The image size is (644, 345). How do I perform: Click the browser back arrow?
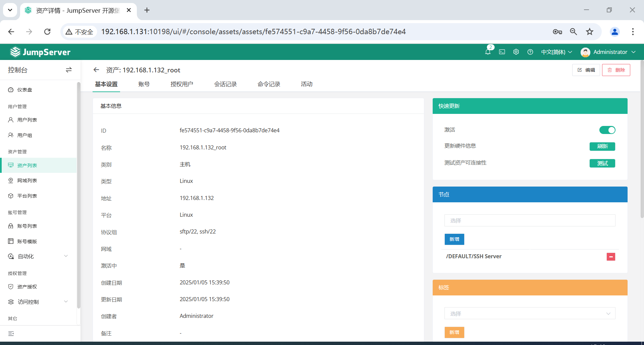pyautogui.click(x=11, y=31)
